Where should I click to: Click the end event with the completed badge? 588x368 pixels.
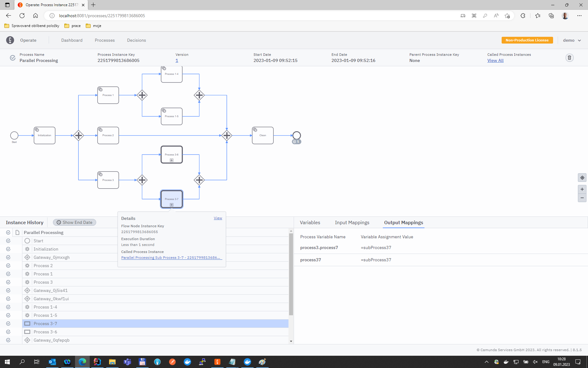[296, 135]
